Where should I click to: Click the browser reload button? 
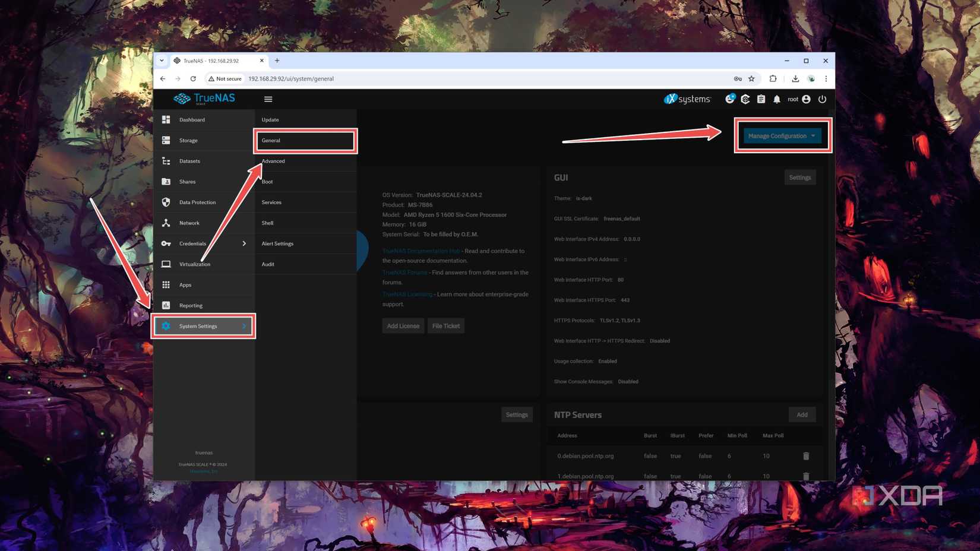click(x=193, y=78)
